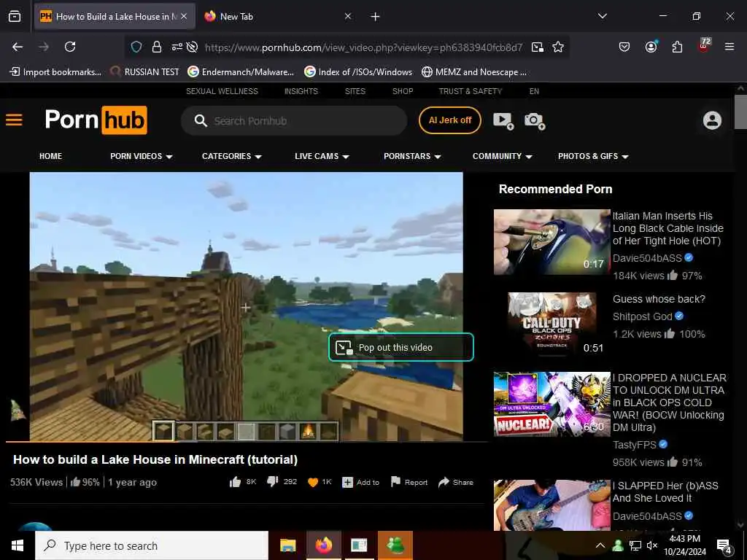Open the Italian Man cable video thumbnail
The height and width of the screenshot is (560, 747).
click(551, 242)
